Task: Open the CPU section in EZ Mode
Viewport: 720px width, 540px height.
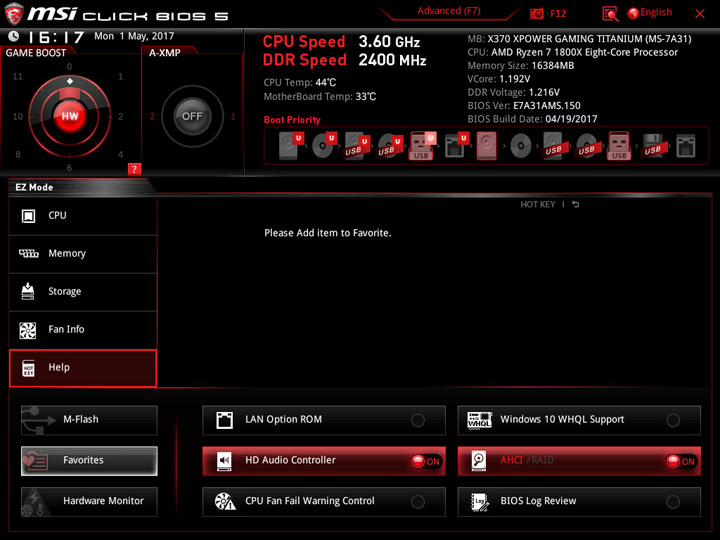Action: coord(83,216)
